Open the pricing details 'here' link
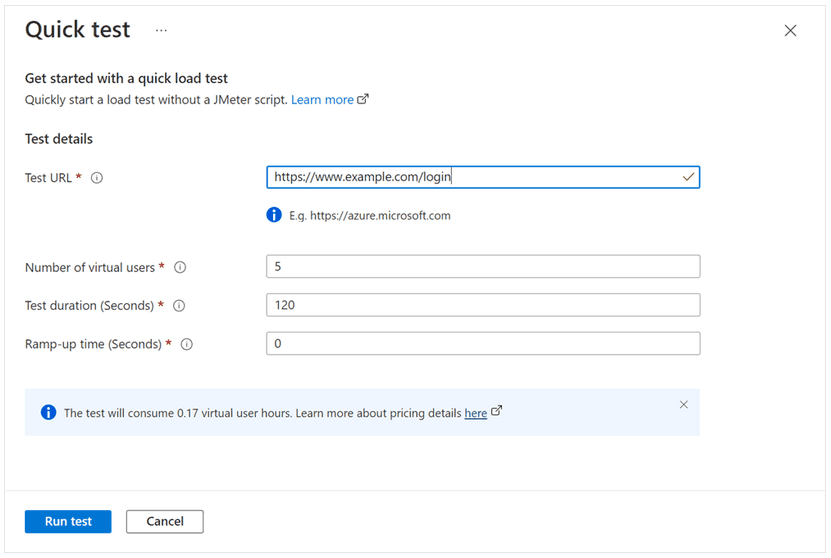This screenshot has width=831, height=558. [475, 413]
